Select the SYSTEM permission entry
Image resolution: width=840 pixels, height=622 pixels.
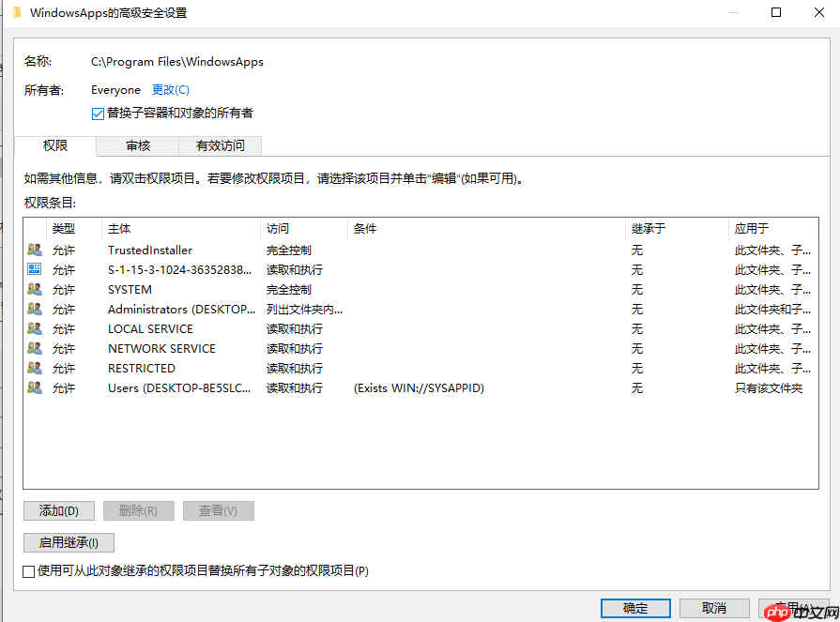pos(420,290)
